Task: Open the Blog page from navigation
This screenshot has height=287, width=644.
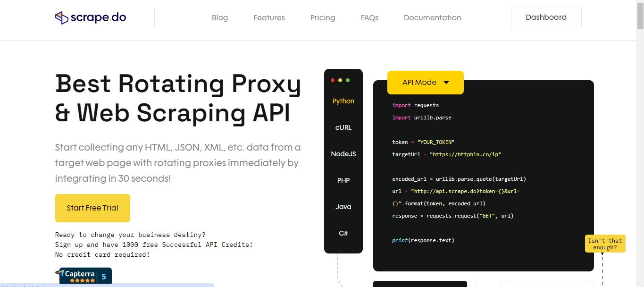Action: (219, 17)
